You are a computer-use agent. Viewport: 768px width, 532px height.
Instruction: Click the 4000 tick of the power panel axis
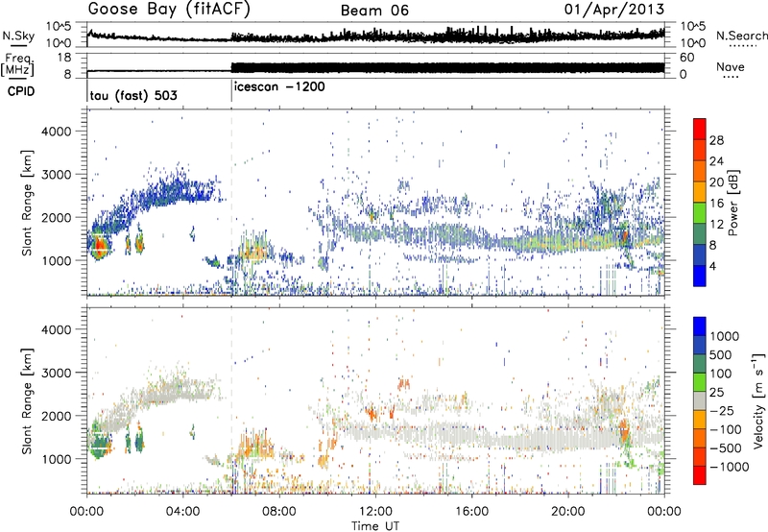[x=57, y=132]
